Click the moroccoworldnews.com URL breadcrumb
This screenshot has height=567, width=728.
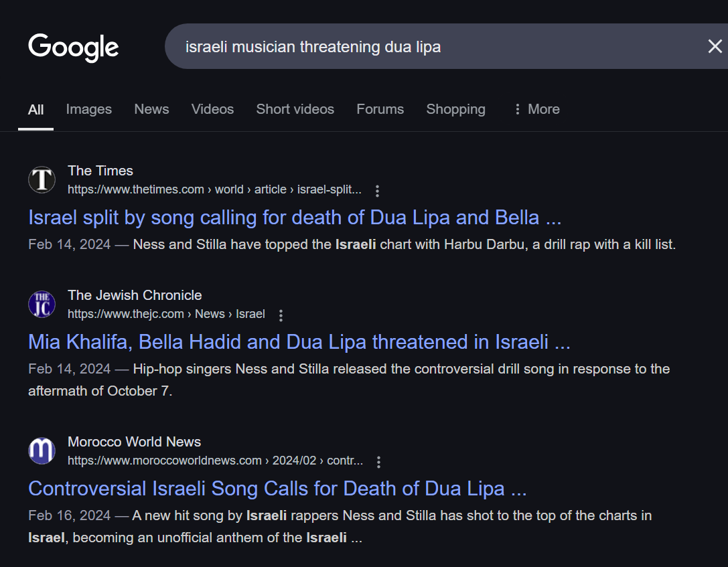click(216, 461)
